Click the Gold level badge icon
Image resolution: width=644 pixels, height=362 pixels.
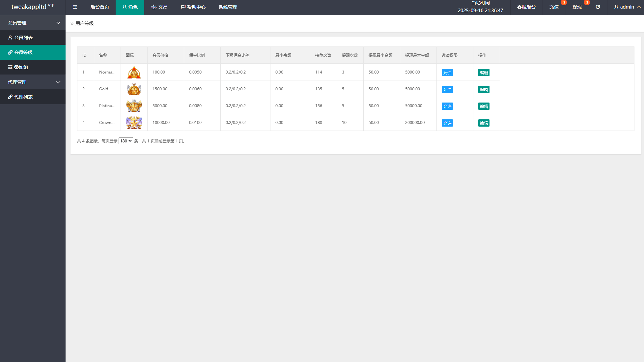pyautogui.click(x=134, y=89)
